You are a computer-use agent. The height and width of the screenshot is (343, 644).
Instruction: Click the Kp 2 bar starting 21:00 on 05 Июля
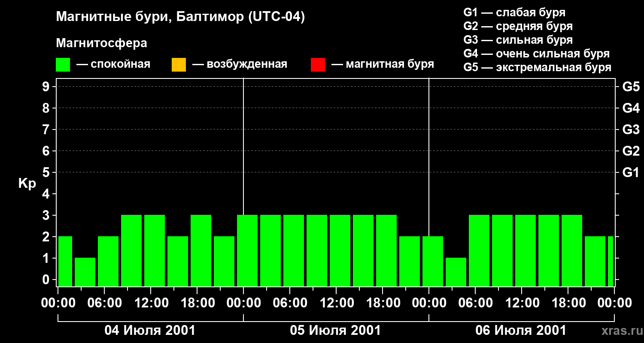410,261
